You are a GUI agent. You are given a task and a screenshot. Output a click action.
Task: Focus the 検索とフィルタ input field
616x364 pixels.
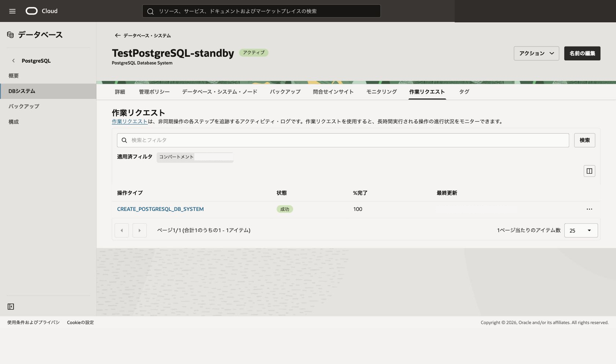343,140
